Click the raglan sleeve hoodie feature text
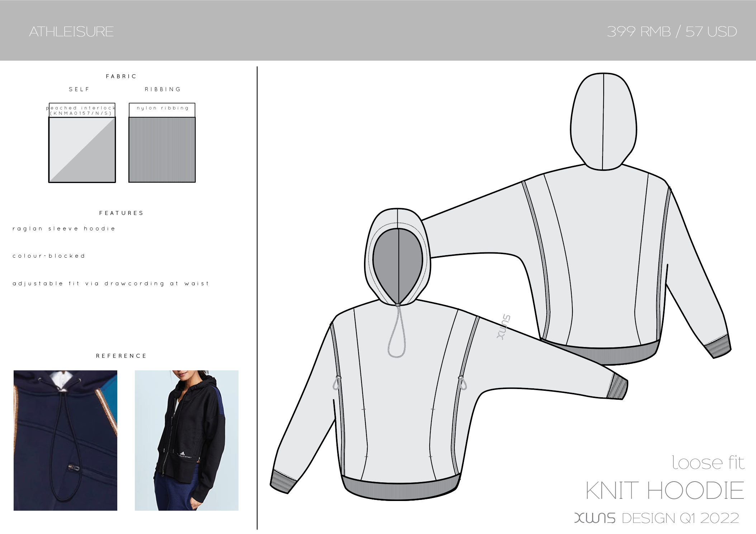 [x=64, y=229]
